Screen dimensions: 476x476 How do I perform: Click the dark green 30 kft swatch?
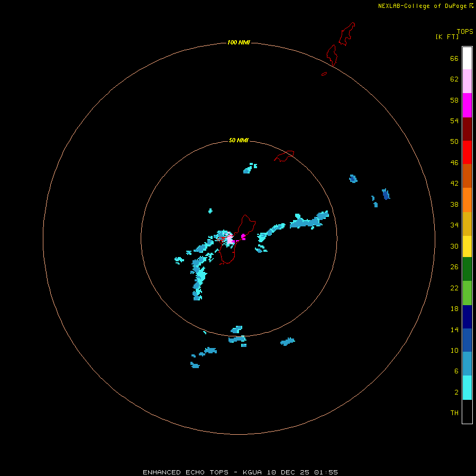(467, 269)
